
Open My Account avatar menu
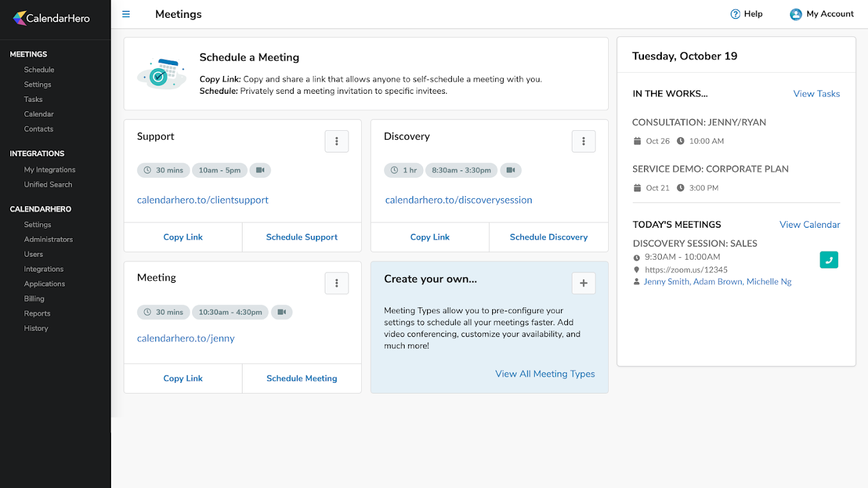tap(796, 13)
